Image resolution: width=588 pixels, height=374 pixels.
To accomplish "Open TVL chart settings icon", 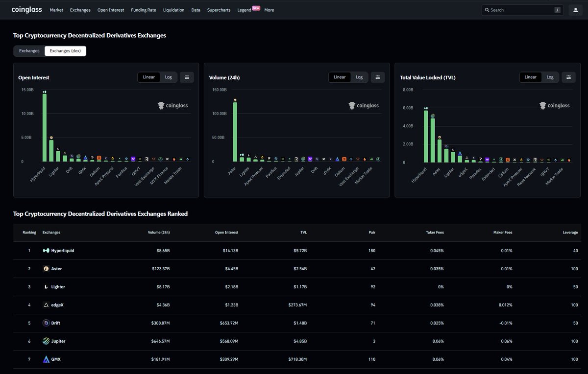I will 568,77.
